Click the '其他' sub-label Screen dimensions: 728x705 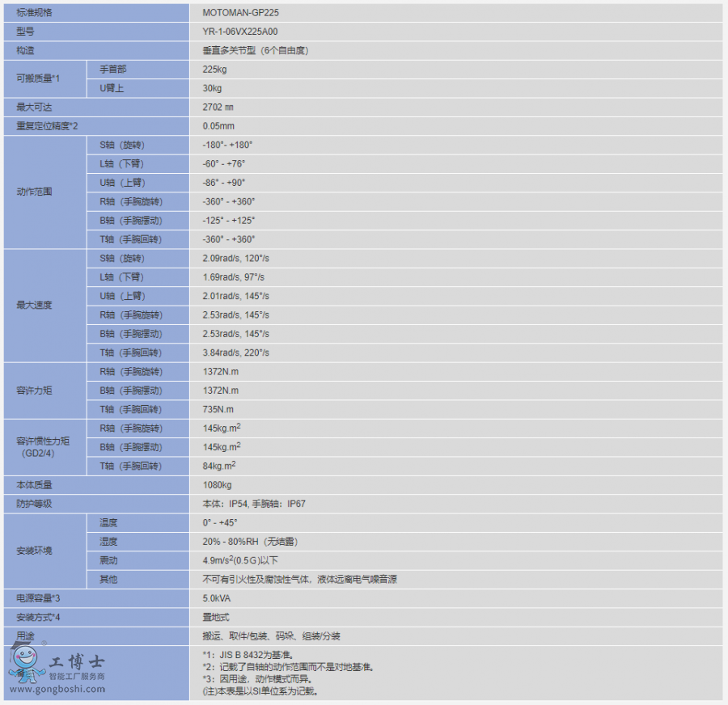(x=108, y=579)
